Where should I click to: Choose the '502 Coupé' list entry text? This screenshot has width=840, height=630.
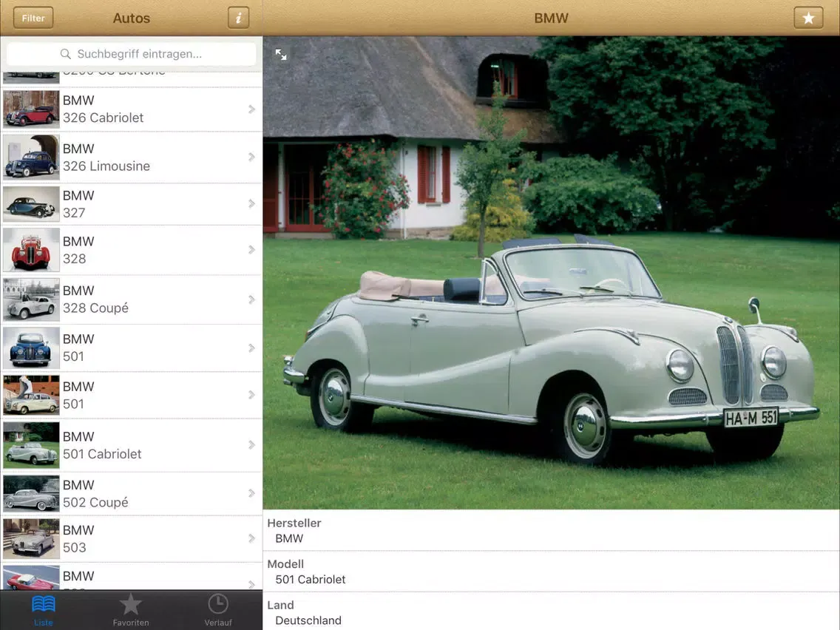[x=95, y=503]
